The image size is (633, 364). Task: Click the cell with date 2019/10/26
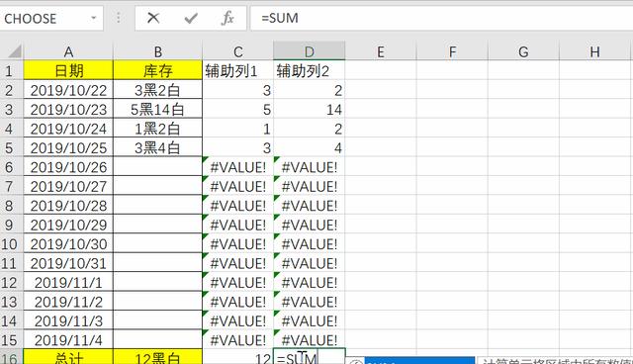[x=68, y=167]
